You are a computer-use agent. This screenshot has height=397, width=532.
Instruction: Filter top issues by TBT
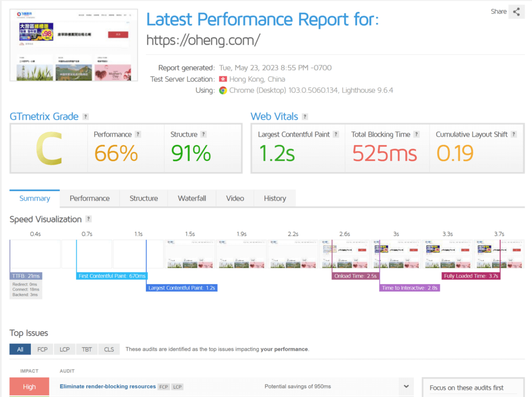click(x=87, y=349)
